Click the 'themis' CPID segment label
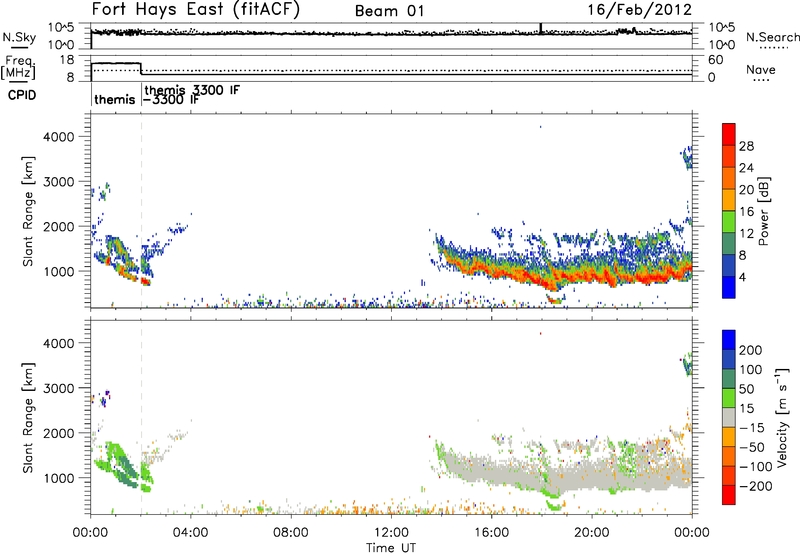 [x=115, y=99]
